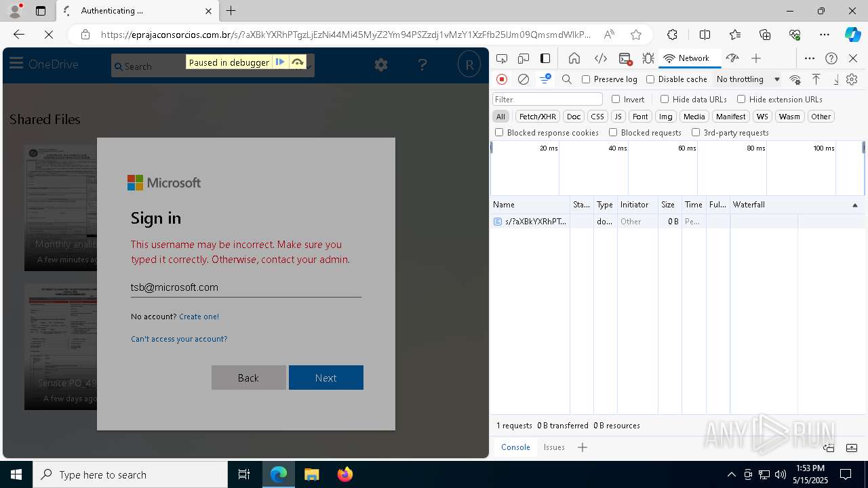Switch to Issues drawer tab
The image size is (868, 488).
pos(554,447)
